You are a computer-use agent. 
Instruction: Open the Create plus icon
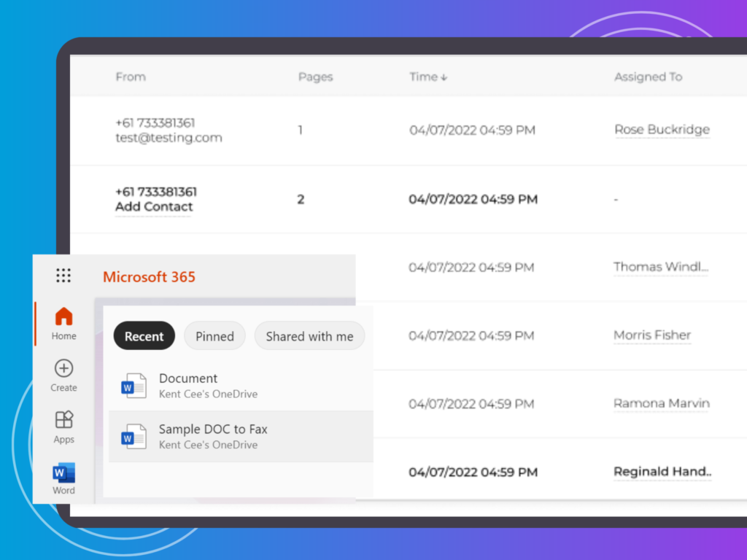tap(63, 368)
